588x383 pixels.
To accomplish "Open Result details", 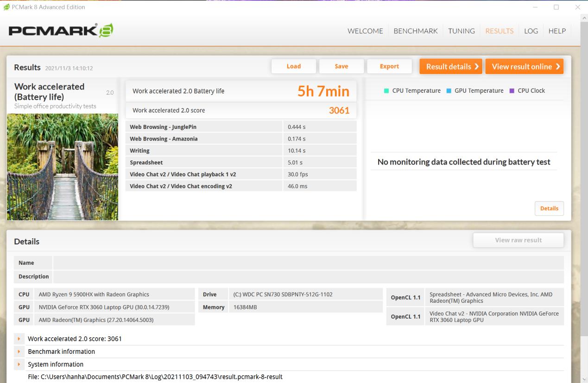I will pos(451,66).
